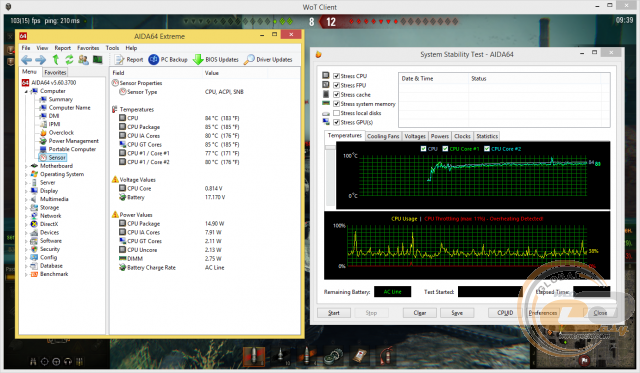Open the View menu

click(42, 48)
